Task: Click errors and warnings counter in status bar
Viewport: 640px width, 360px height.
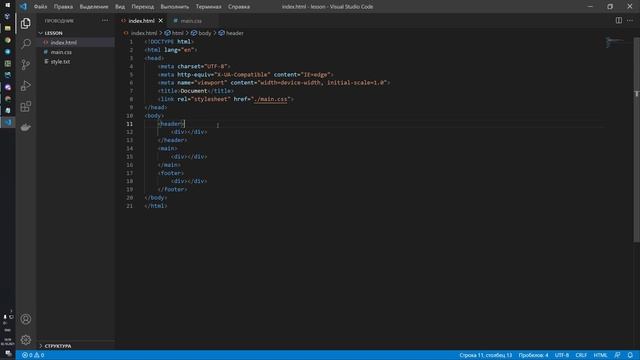Action: point(33,355)
